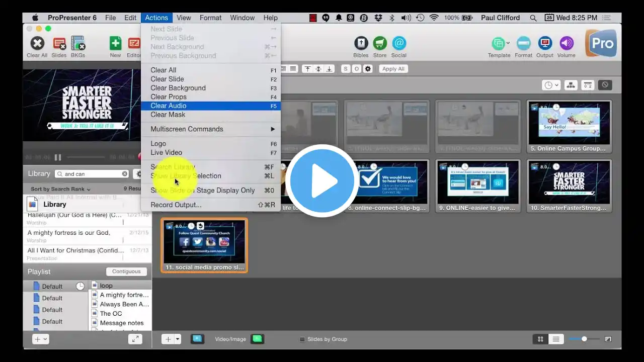This screenshot has height=362, width=644.
Task: Select The OC playlist item
Action: [x=120, y=314]
